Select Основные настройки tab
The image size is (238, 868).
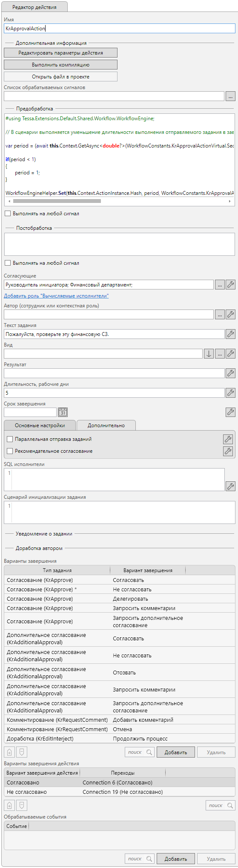click(40, 425)
